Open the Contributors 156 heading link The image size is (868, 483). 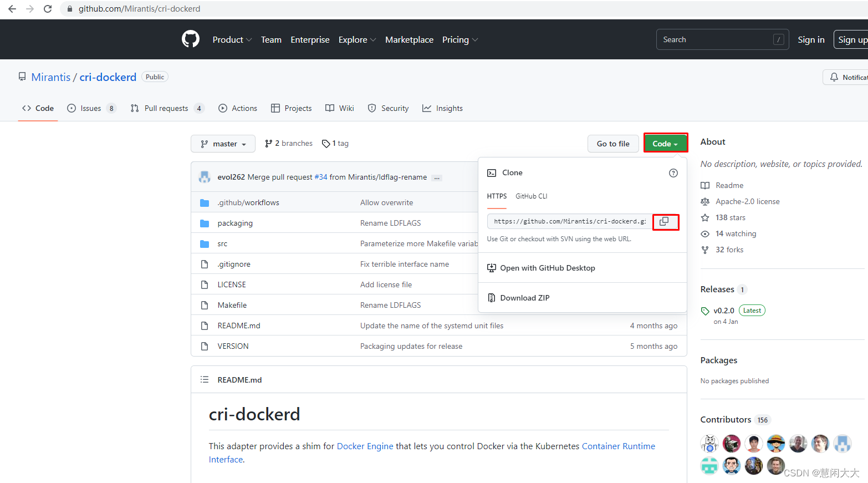735,420
